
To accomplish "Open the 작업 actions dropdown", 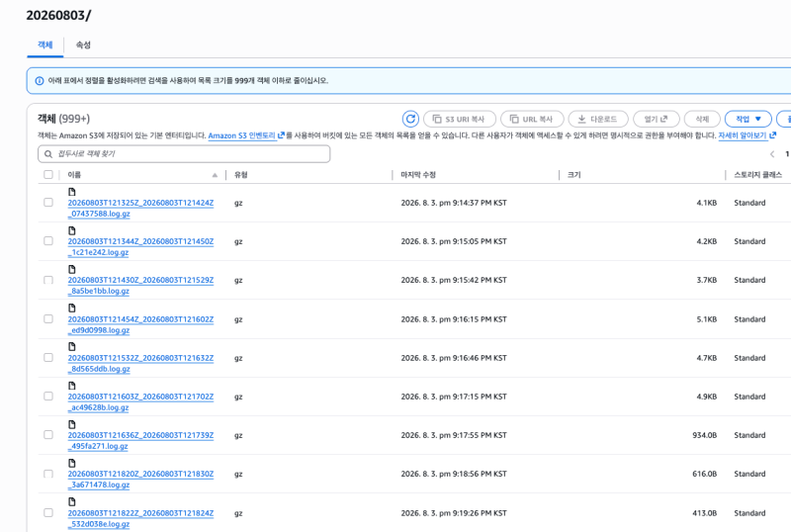I will (748, 119).
